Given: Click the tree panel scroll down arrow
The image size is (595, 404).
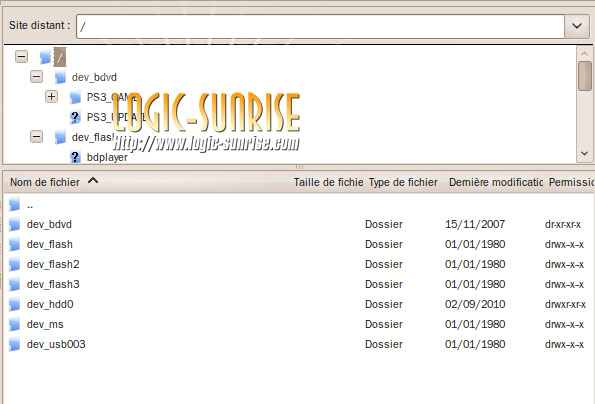Looking at the screenshot, I should click(x=584, y=154).
